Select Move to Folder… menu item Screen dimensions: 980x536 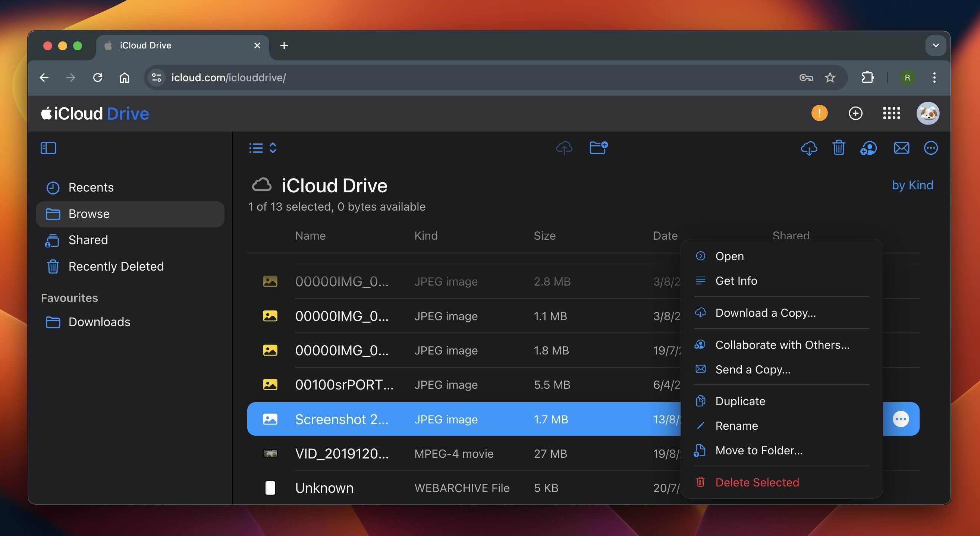pyautogui.click(x=781, y=451)
